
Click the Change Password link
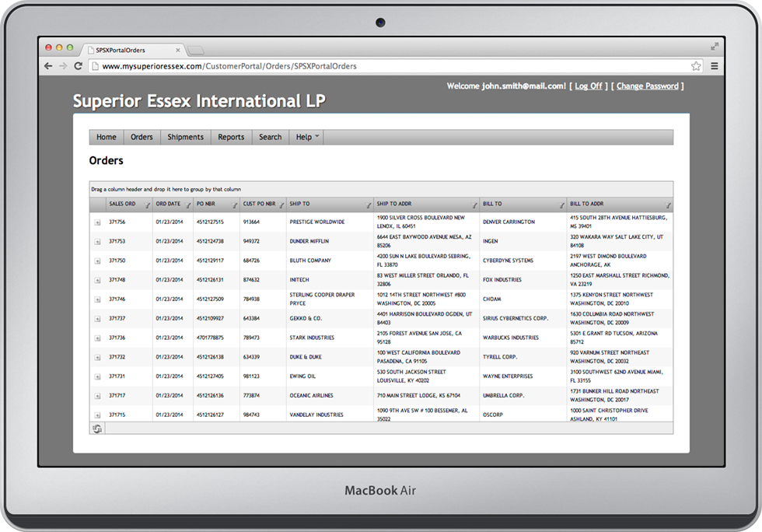[647, 86]
